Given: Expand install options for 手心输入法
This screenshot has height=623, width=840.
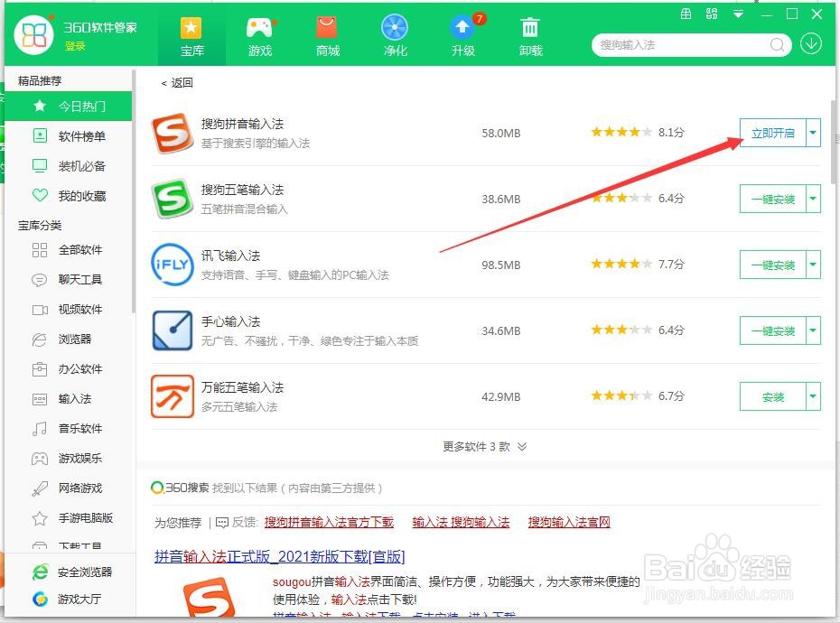Looking at the screenshot, I should pos(813,330).
